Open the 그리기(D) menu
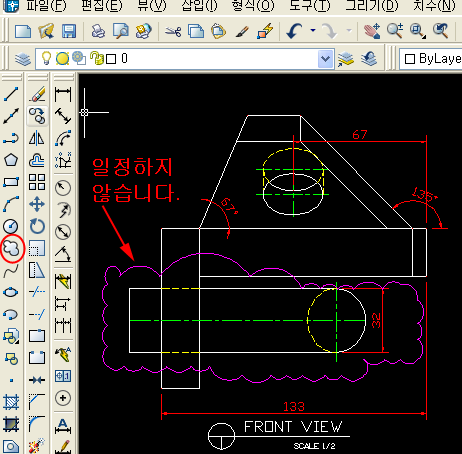Screen dimensions: 462x454 point(372,6)
